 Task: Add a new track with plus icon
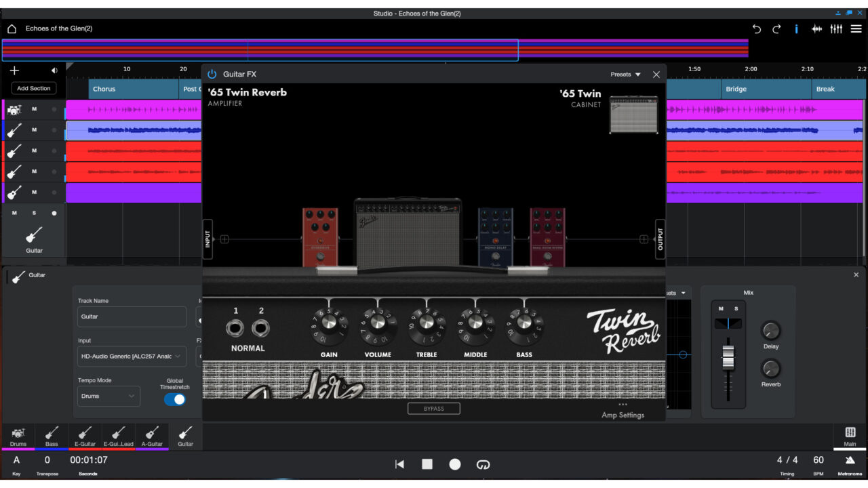coord(14,70)
